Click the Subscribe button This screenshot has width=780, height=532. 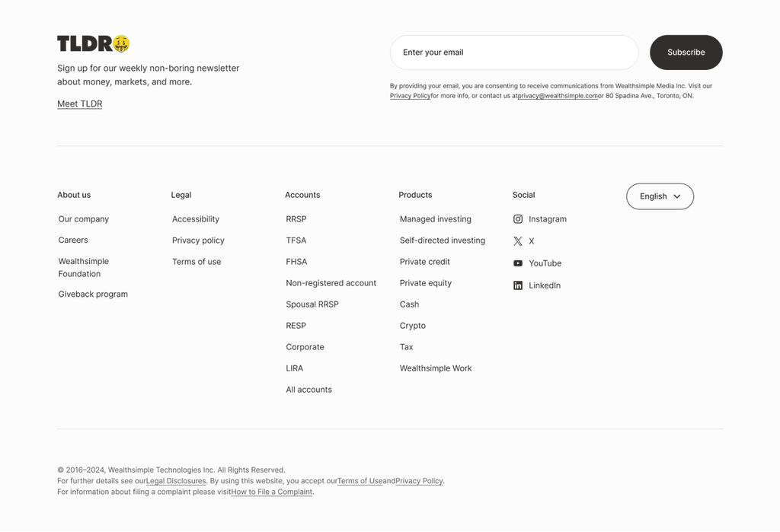[x=686, y=52]
